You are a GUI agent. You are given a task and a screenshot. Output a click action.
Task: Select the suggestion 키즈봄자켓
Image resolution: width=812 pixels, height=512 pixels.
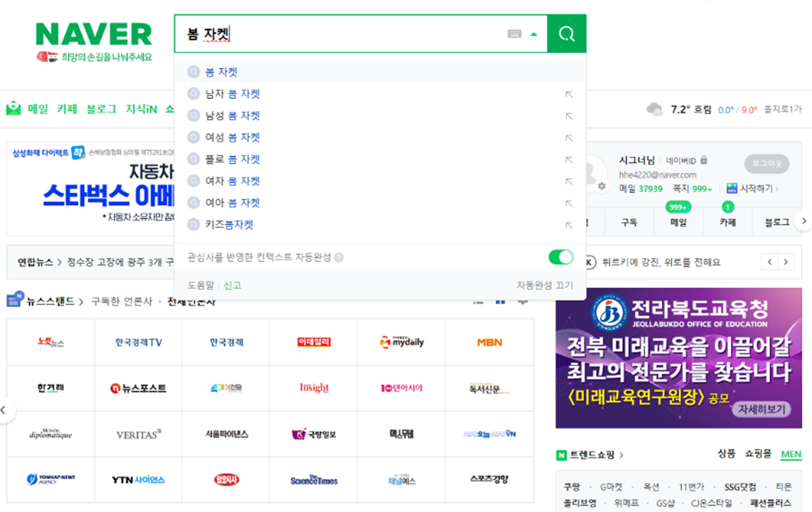[x=380, y=225]
